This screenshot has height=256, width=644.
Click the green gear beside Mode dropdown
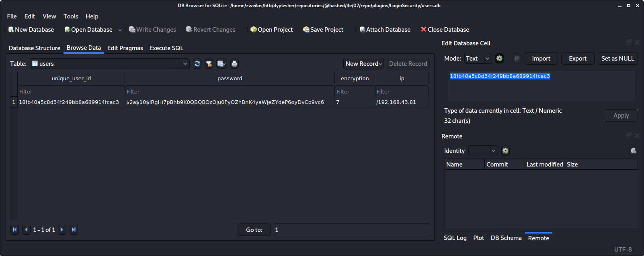click(499, 59)
